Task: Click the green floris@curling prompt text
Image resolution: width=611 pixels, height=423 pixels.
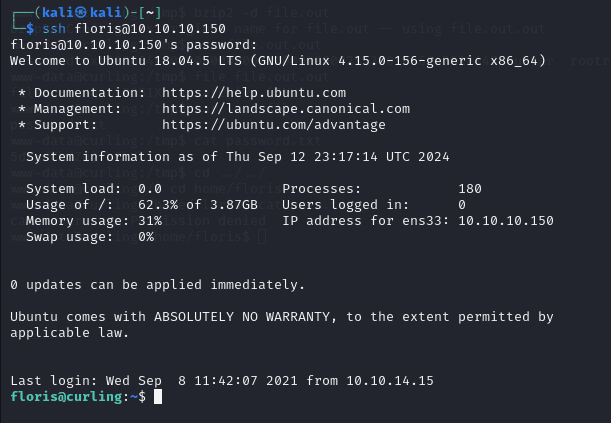Action: (x=62, y=397)
